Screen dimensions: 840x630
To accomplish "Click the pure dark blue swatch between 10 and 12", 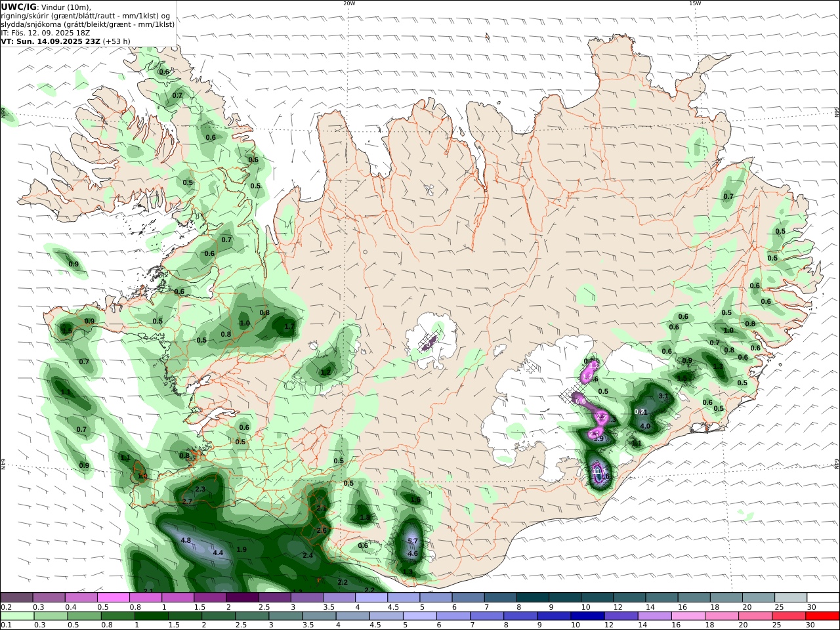I will pyautogui.click(x=586, y=617).
